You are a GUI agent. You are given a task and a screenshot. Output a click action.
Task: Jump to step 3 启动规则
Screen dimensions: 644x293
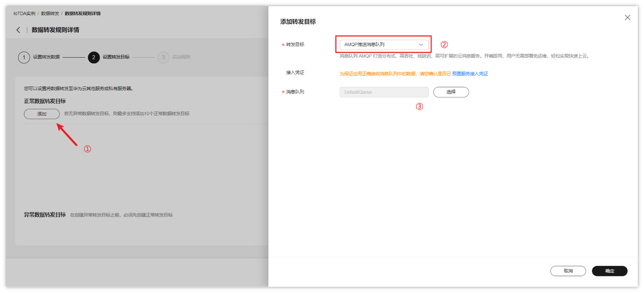pos(174,57)
